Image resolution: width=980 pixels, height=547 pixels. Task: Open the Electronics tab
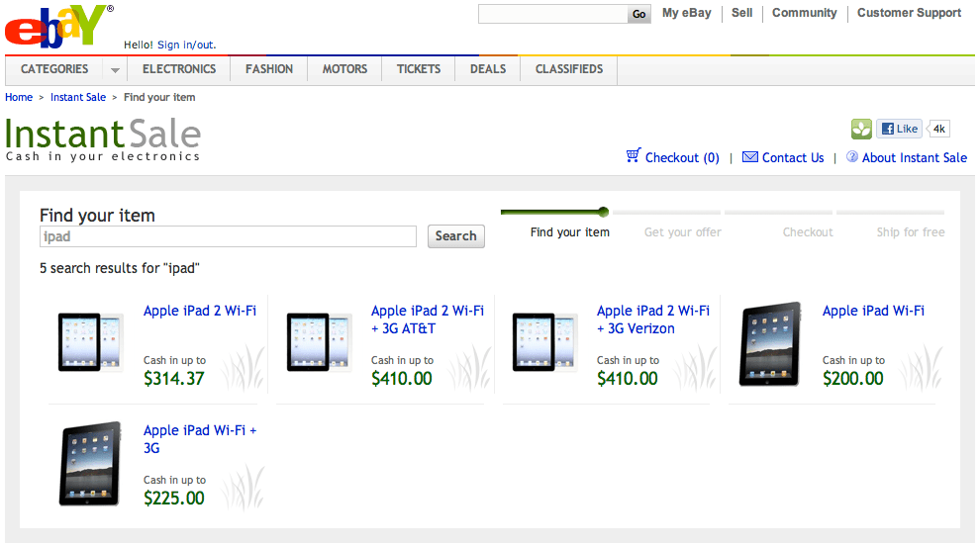point(179,69)
